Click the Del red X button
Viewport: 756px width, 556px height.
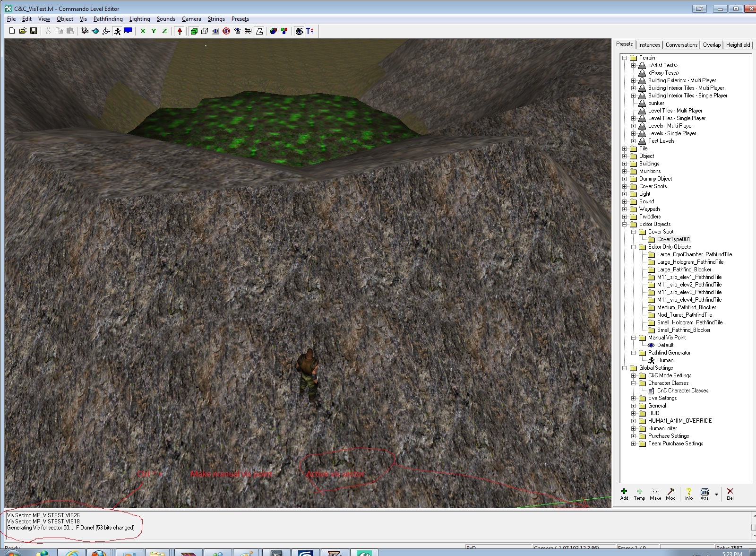(730, 494)
